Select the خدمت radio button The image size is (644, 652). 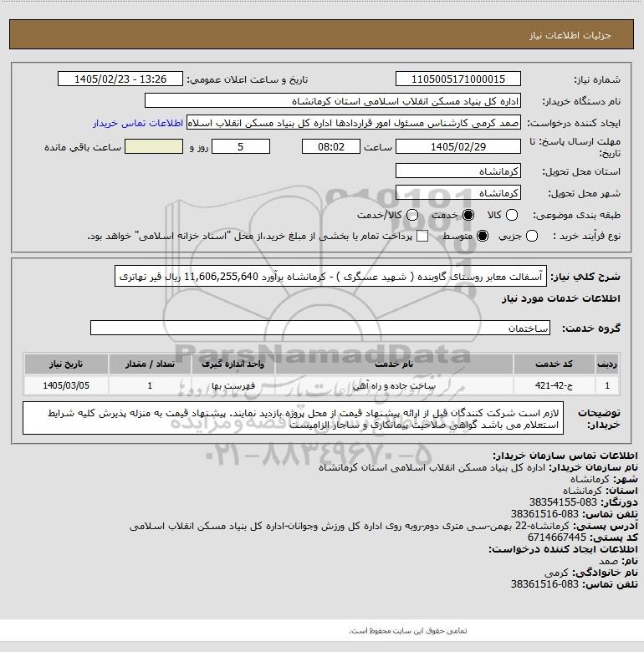click(x=468, y=215)
